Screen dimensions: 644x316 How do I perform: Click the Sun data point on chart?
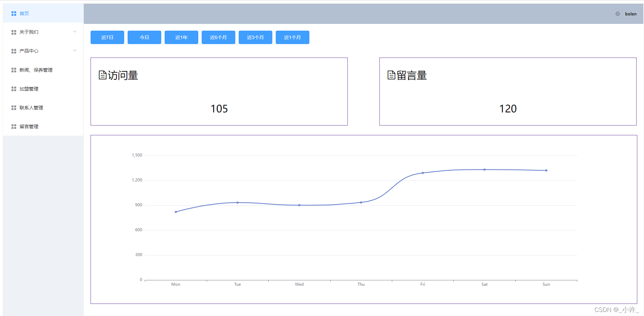point(546,171)
